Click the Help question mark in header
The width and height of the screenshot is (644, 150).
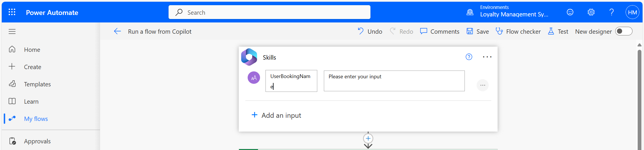[x=611, y=12]
